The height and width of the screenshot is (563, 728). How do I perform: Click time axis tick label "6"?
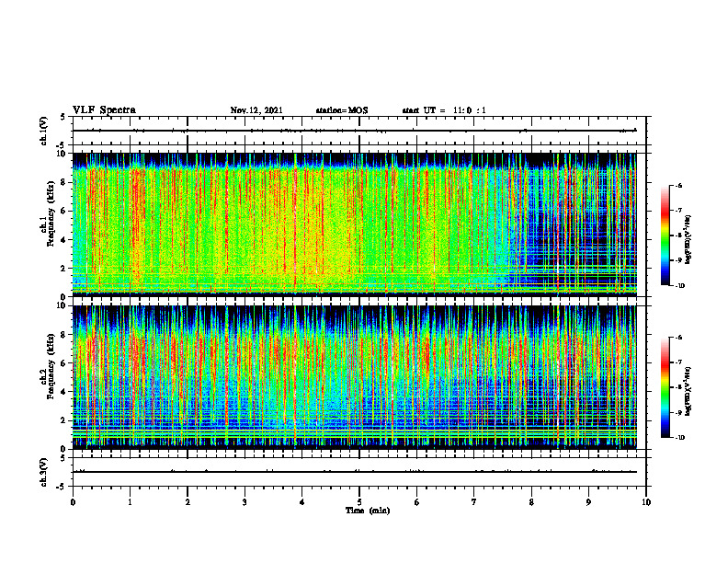pyautogui.click(x=416, y=502)
